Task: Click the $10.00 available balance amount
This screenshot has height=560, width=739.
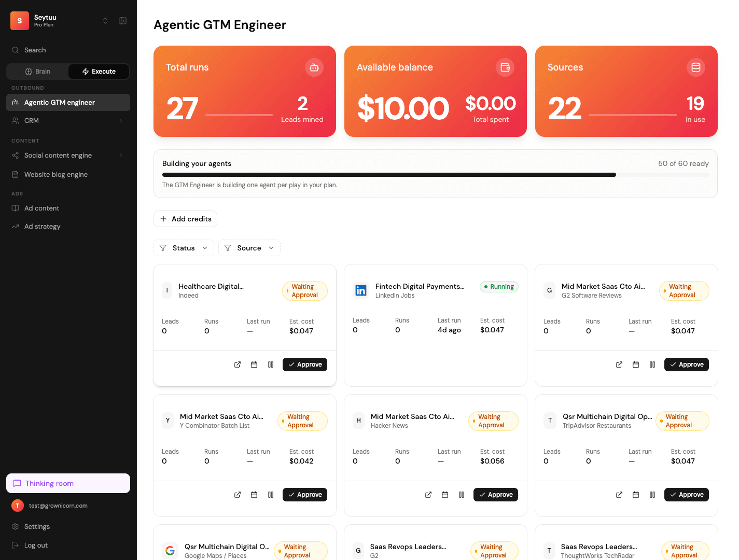Action: (x=403, y=108)
